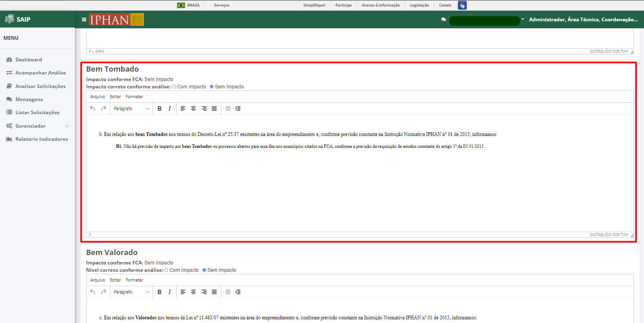Image resolution: width=644 pixels, height=323 pixels.
Task: Undo in Bem Tombado editor
Action: pyautogui.click(x=93, y=108)
